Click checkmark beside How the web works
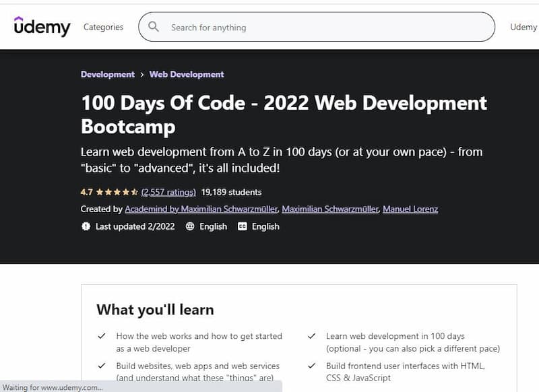This screenshot has height=392, width=539. point(102,335)
